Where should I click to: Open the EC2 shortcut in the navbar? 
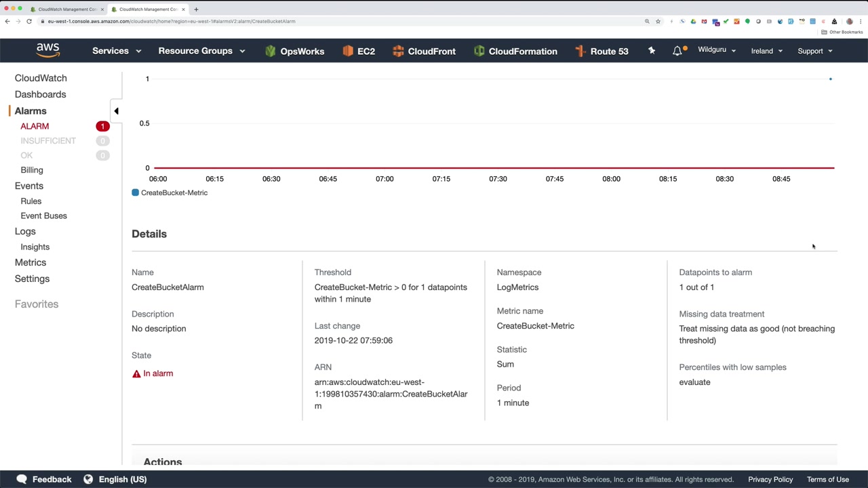coord(359,51)
